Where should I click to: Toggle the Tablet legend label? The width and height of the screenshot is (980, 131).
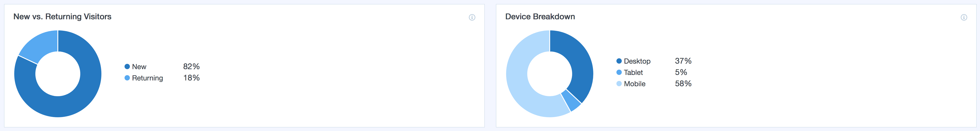click(633, 72)
